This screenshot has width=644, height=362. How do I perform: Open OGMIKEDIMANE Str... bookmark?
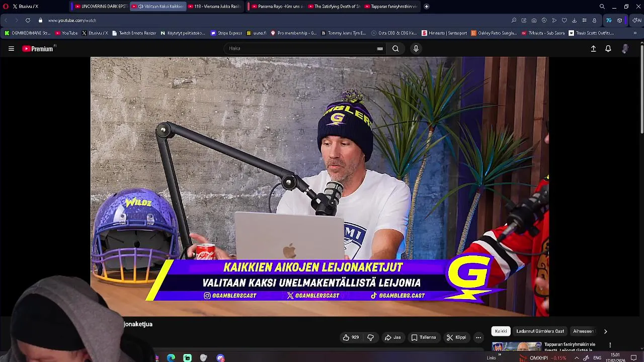28,33
